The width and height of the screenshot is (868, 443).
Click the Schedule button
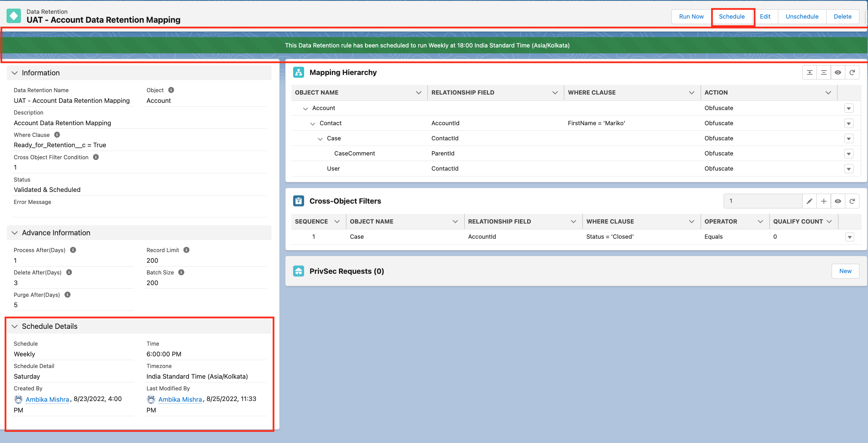[732, 17]
